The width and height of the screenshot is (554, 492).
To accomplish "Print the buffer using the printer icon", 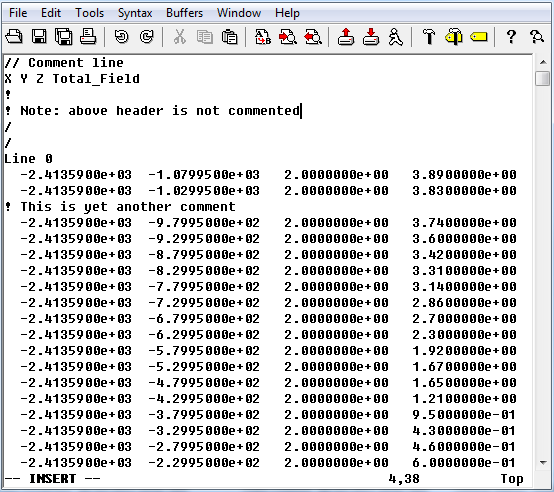I will 88,37.
